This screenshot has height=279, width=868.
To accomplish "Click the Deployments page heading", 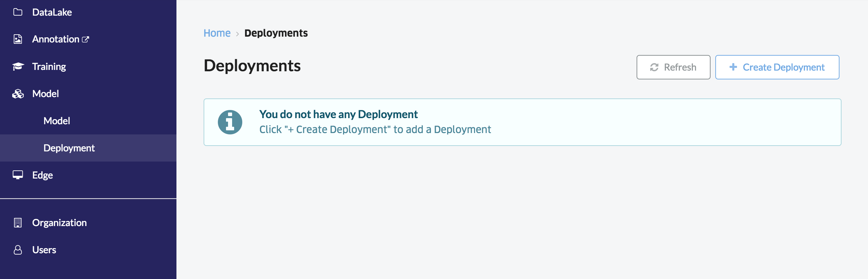I will (252, 66).
